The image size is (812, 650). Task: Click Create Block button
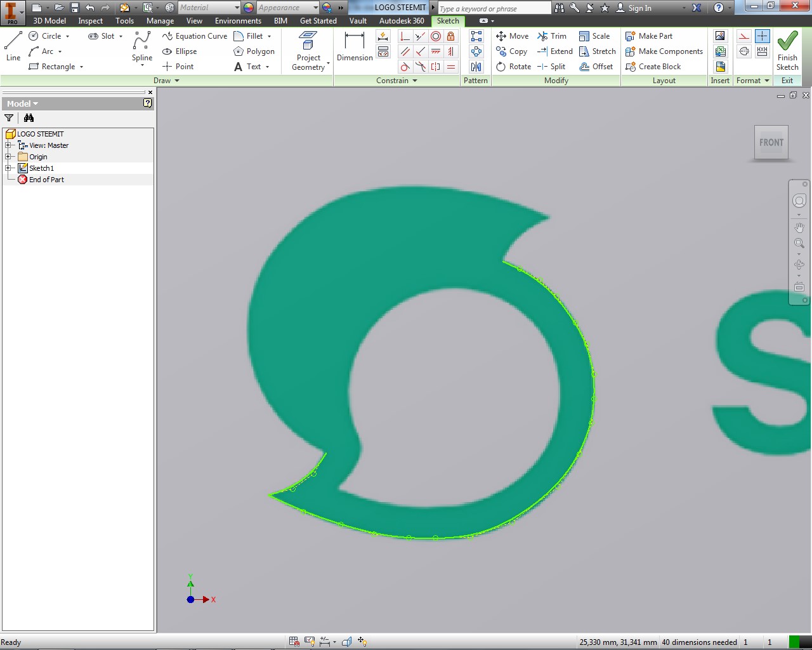[x=653, y=67]
